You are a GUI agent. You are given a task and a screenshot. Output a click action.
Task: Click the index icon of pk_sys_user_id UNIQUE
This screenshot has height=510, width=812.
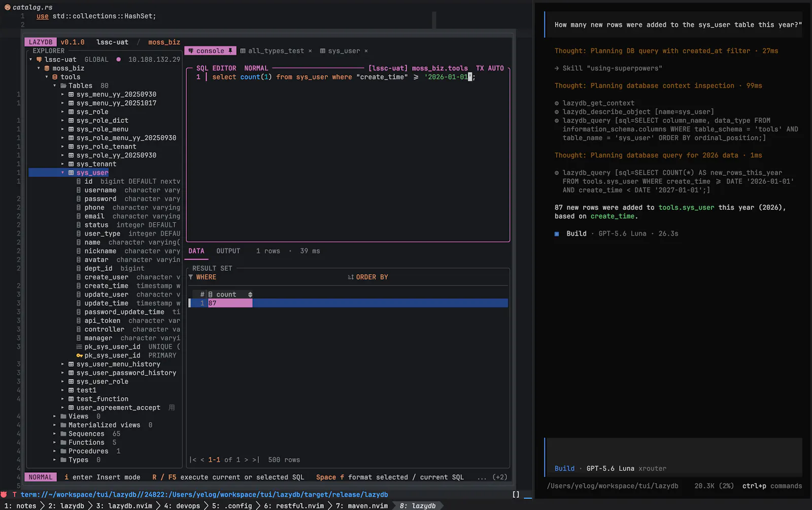[x=79, y=347]
